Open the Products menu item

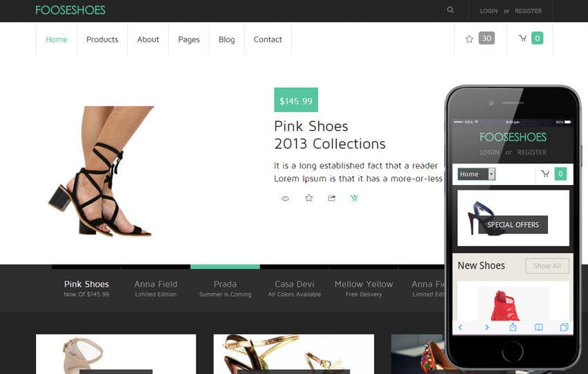[x=102, y=39]
